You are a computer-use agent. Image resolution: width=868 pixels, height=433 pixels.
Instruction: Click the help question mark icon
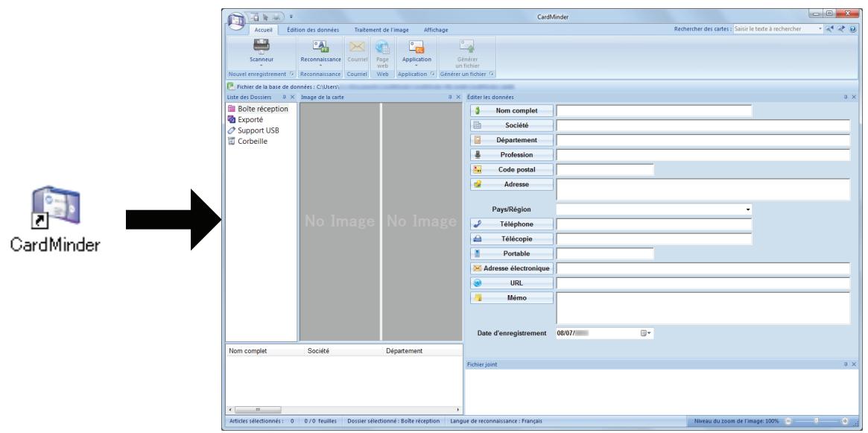click(x=853, y=29)
